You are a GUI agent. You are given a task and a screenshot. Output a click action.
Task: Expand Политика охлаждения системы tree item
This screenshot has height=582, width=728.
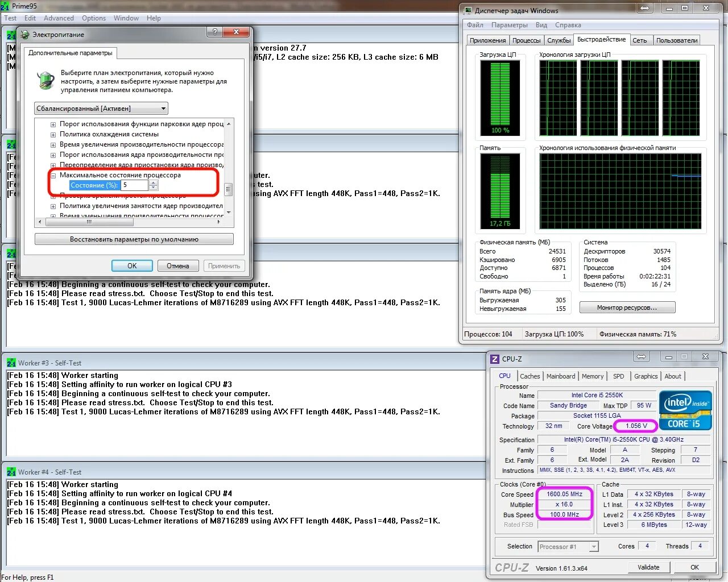tap(53, 134)
